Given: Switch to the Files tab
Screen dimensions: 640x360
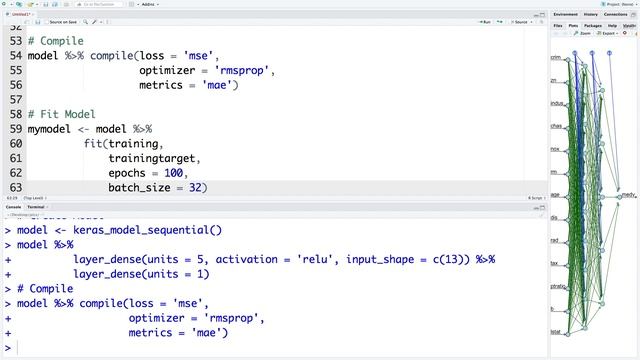Looking at the screenshot, I should [x=558, y=26].
